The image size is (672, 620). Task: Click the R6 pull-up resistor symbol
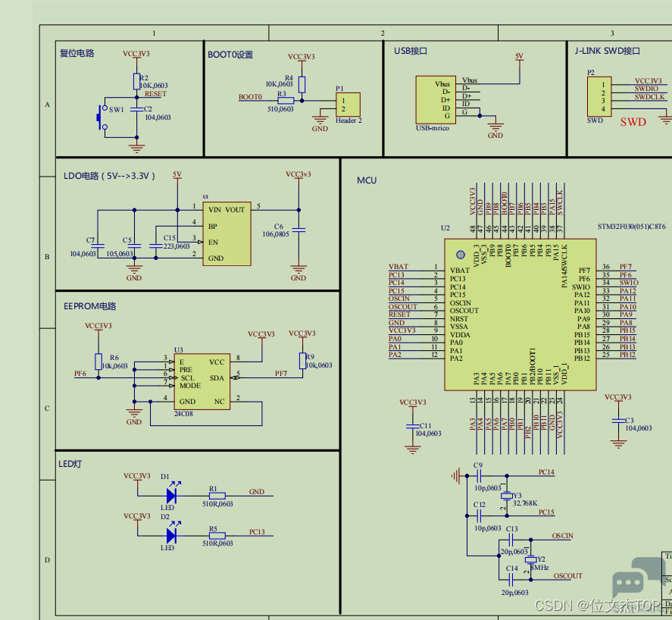98,362
